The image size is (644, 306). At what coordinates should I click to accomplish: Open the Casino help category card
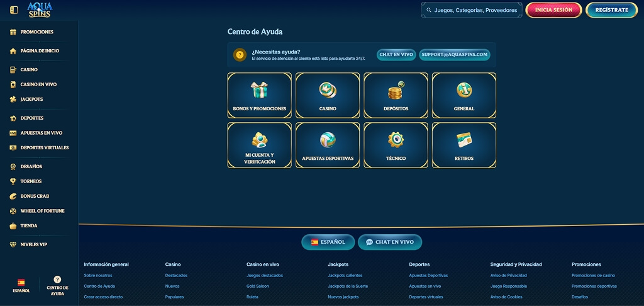click(328, 96)
